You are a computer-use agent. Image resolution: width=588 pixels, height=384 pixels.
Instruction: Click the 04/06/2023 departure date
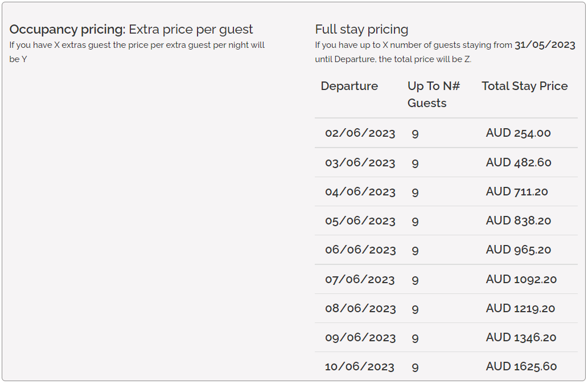point(360,192)
